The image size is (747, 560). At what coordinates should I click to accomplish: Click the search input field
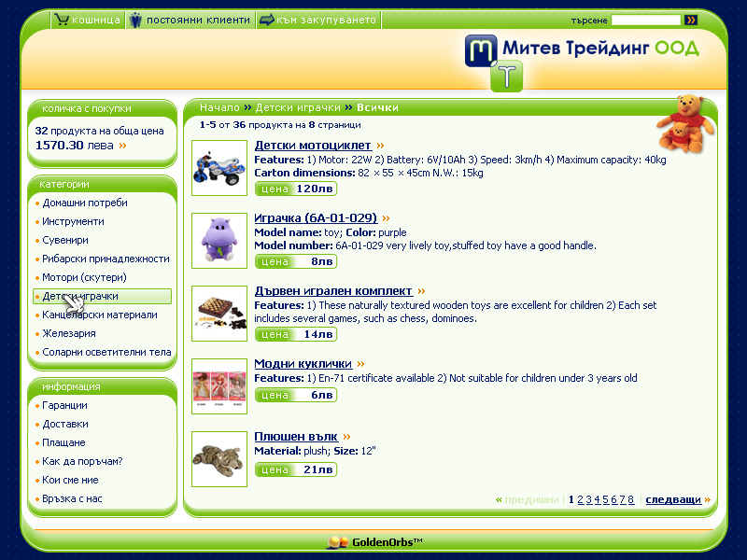pos(645,20)
